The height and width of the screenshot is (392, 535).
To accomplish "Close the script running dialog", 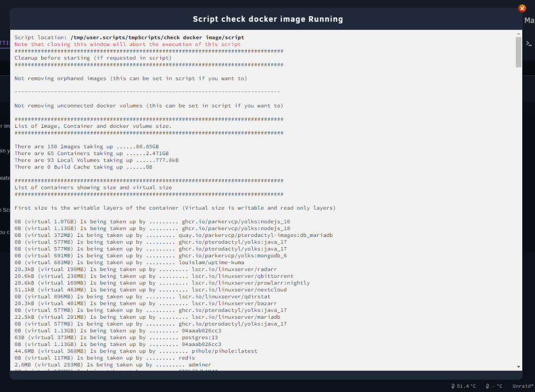I will [522, 9].
